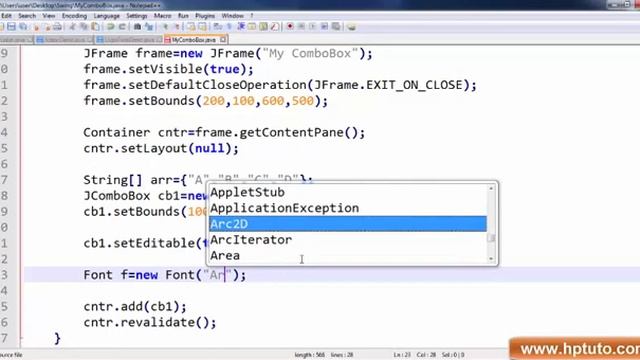
Task: Open the Window menu
Action: pos(232,16)
